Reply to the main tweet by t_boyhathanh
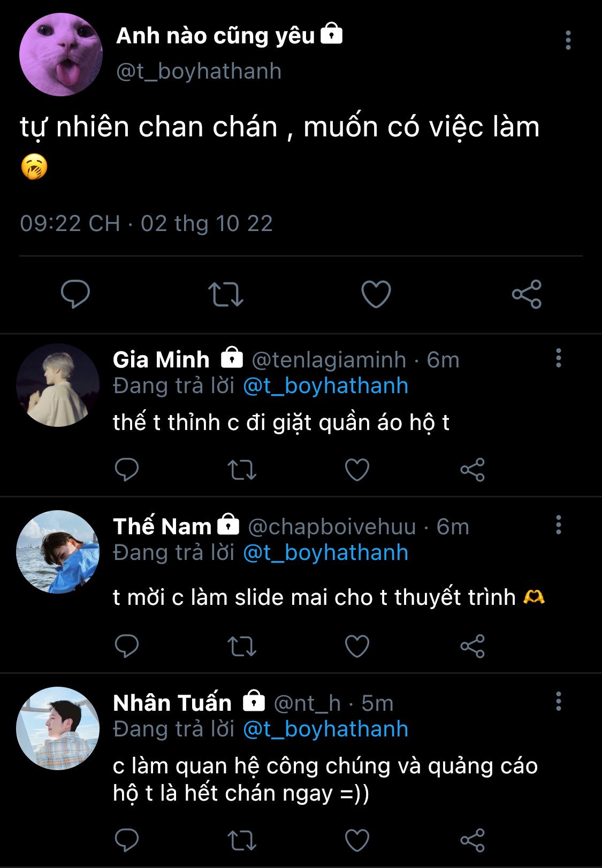Image resolution: width=602 pixels, height=868 pixels. pyautogui.click(x=75, y=294)
